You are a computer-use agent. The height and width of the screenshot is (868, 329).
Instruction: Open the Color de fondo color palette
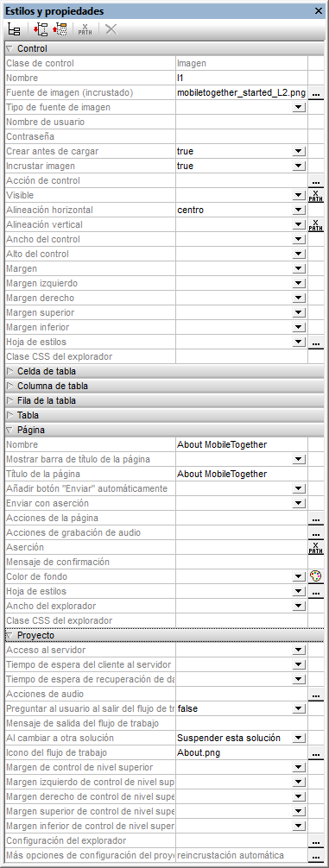(x=316, y=576)
